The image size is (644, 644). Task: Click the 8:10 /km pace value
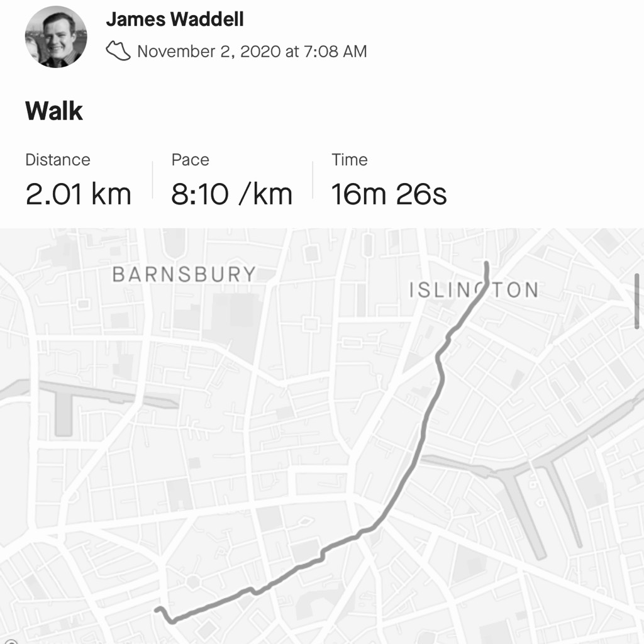[231, 194]
